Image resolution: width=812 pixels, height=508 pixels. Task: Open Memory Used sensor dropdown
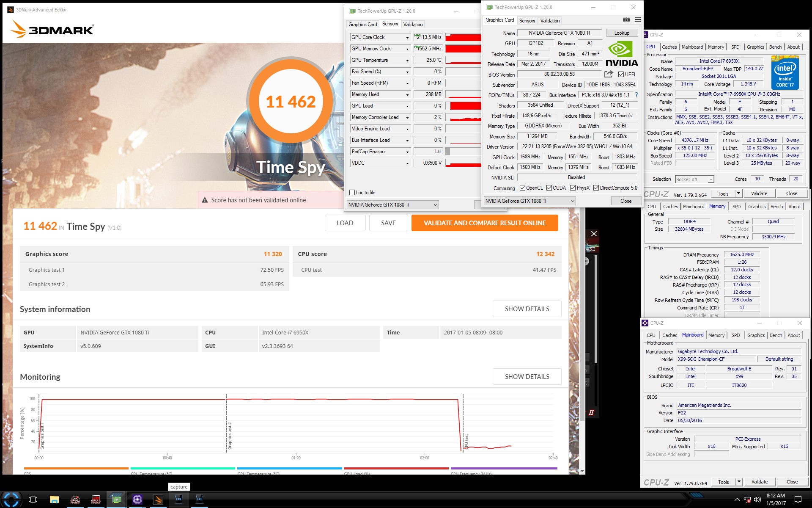tap(407, 95)
